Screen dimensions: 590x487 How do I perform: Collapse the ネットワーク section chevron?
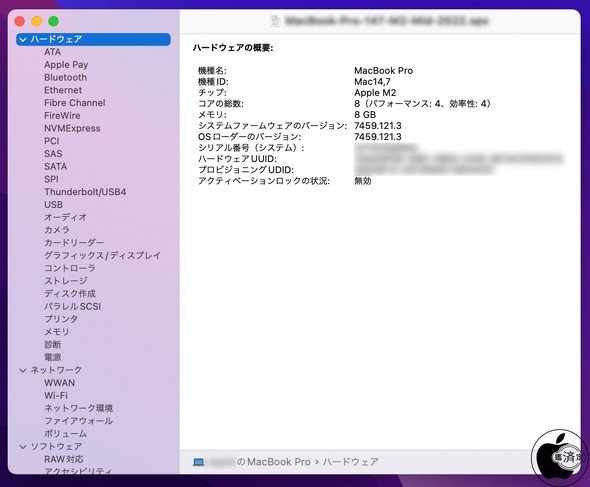click(23, 370)
